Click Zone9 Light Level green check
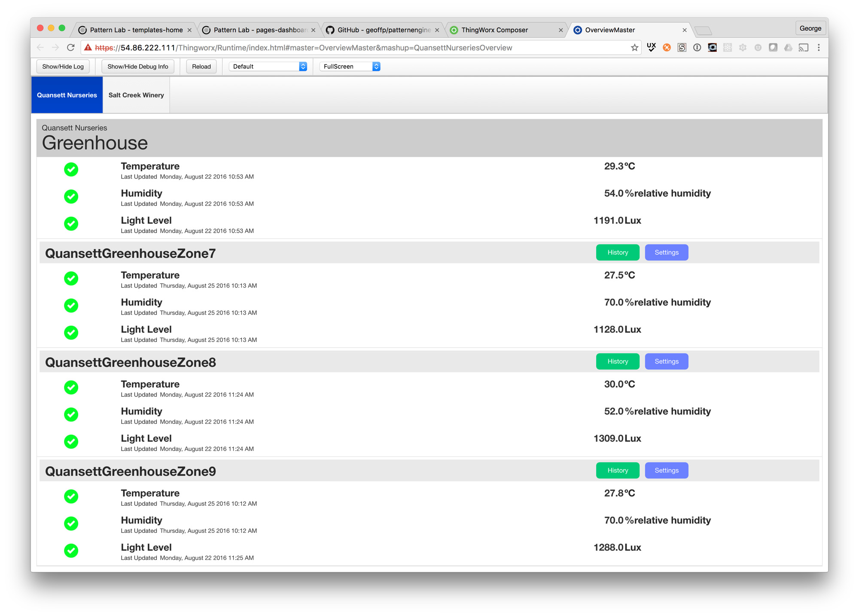The width and height of the screenshot is (859, 616). coord(71,551)
